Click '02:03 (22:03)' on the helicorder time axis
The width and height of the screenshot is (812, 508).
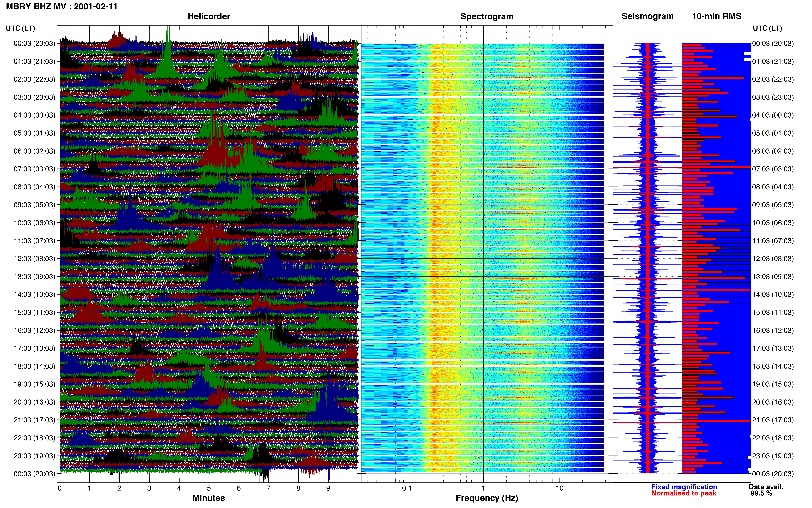pyautogui.click(x=34, y=79)
